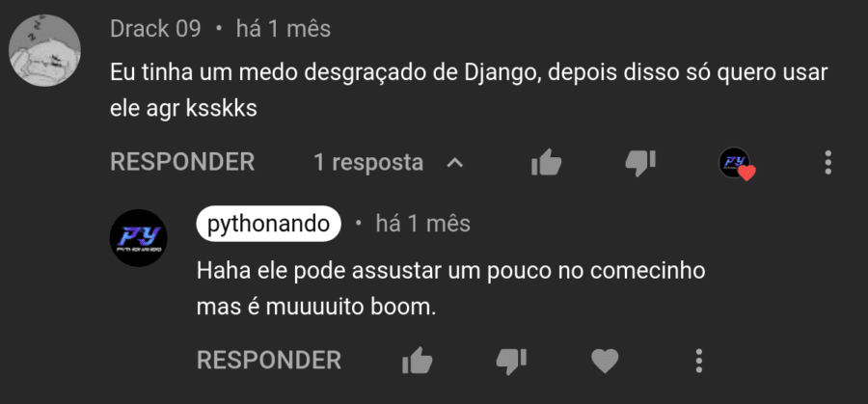Open more options for Drack 09 comment
This screenshot has width=868, height=404.
[828, 163]
